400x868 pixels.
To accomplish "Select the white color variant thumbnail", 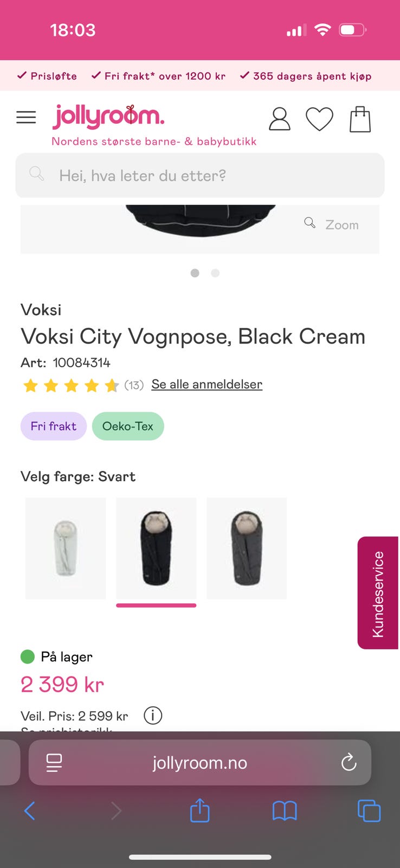I will [x=66, y=548].
